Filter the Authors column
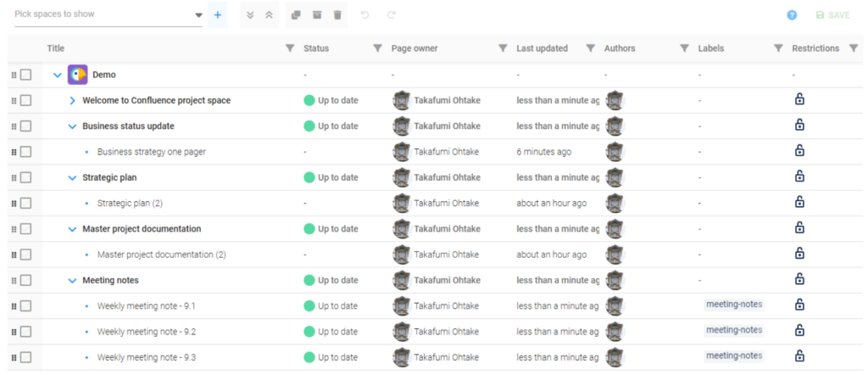 (x=684, y=48)
